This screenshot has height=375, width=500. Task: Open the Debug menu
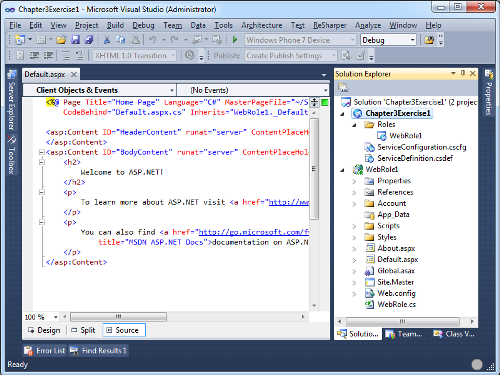pos(143,25)
